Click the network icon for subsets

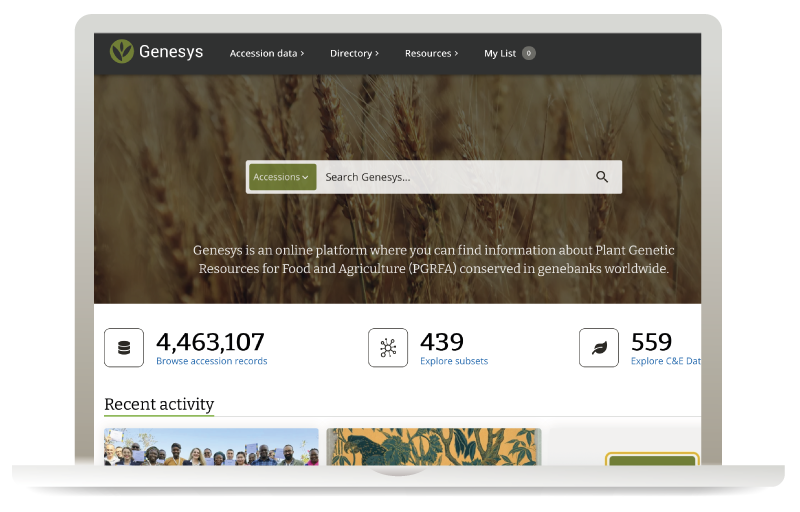[388, 348]
